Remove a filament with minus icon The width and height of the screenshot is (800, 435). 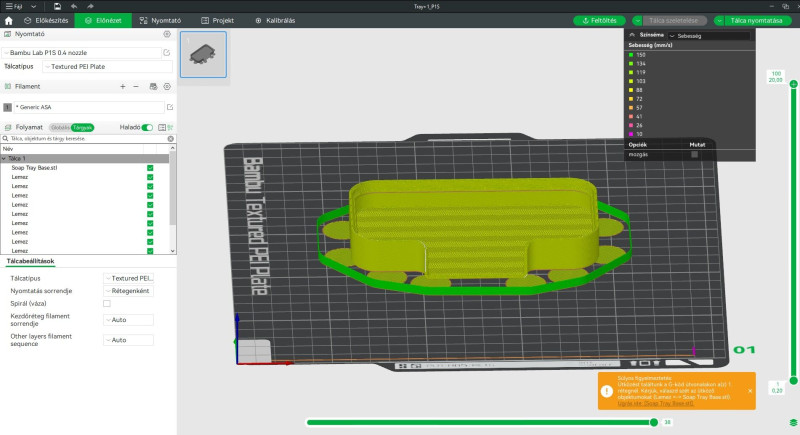click(x=136, y=87)
